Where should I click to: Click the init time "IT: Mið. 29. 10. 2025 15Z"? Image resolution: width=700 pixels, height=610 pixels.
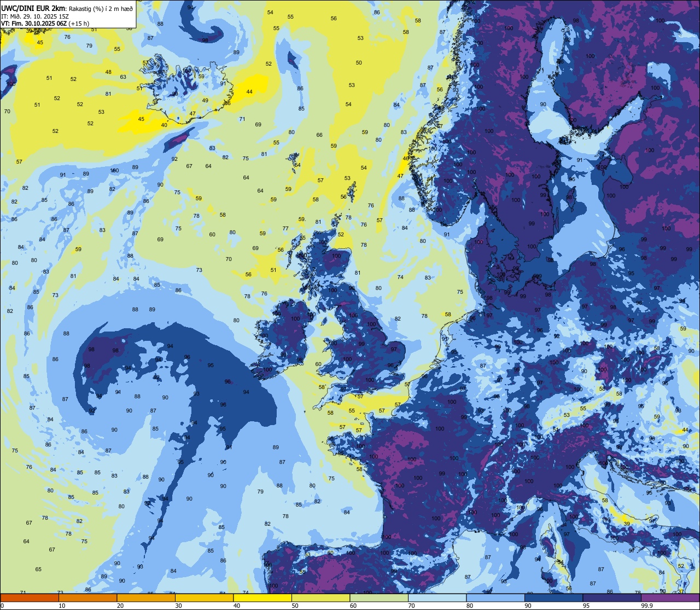coord(35,16)
